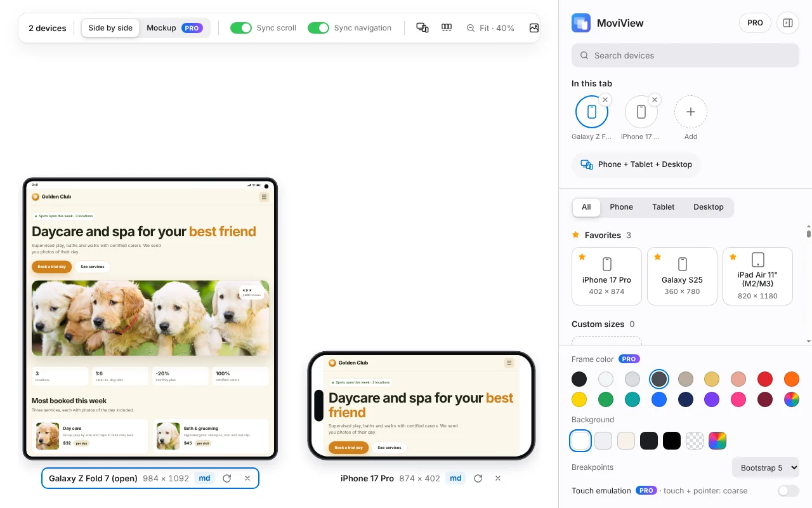812x508 pixels.
Task: Click the MoviView logo icon
Action: point(581,23)
